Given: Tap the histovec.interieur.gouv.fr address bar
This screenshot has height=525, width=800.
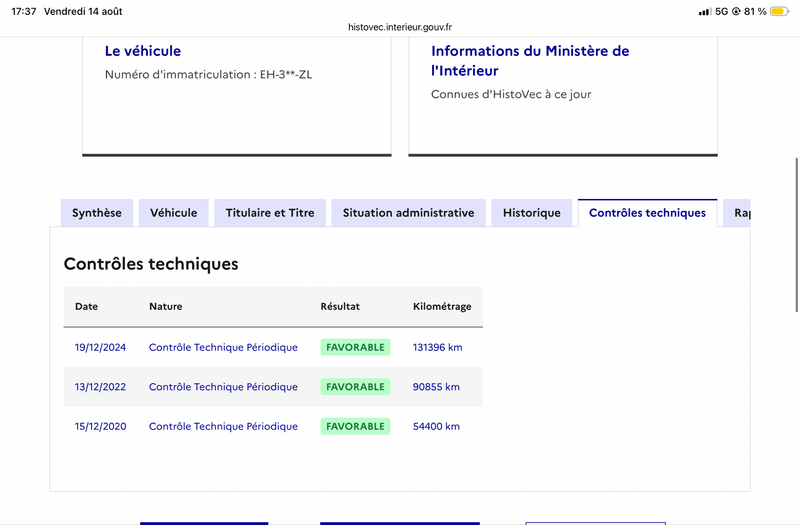Looking at the screenshot, I should click(x=400, y=27).
